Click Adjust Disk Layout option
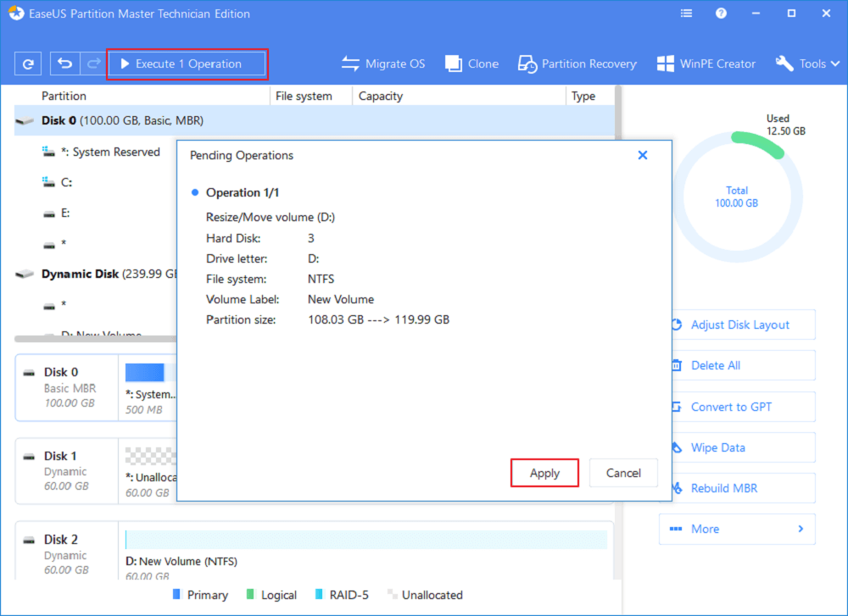This screenshot has width=848, height=616. click(x=739, y=325)
